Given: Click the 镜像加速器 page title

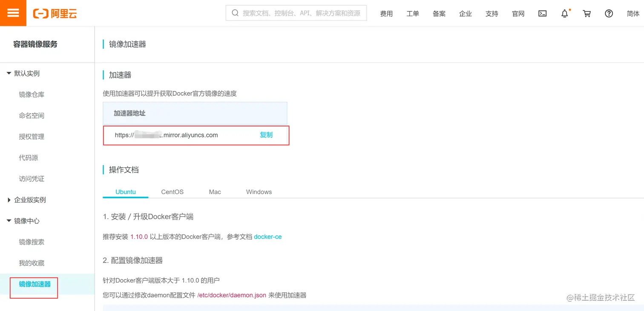Looking at the screenshot, I should tap(127, 44).
